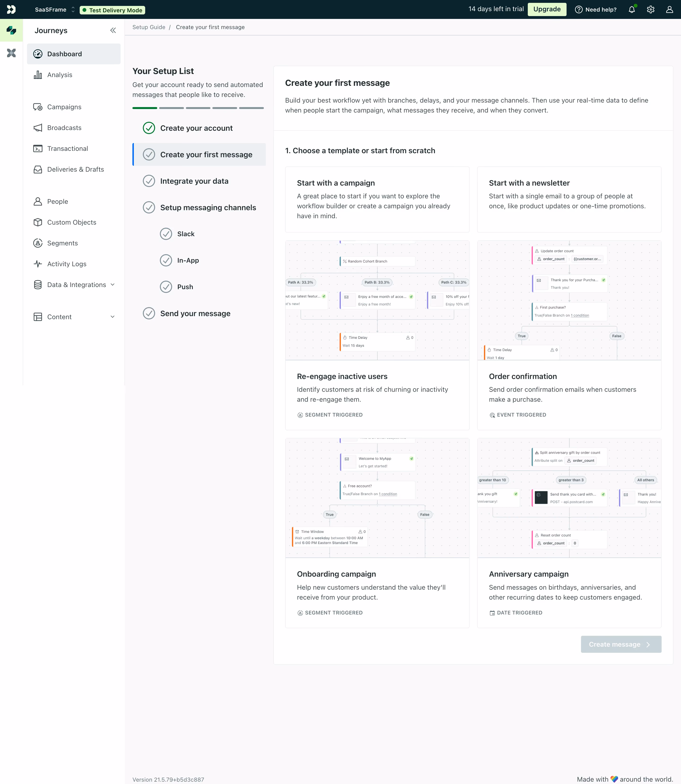Choose the Start with a newsletter card

coord(569,200)
